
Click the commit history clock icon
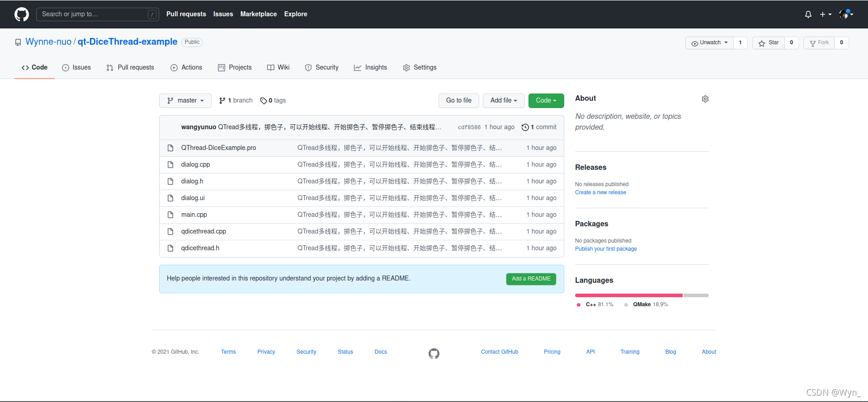(525, 127)
